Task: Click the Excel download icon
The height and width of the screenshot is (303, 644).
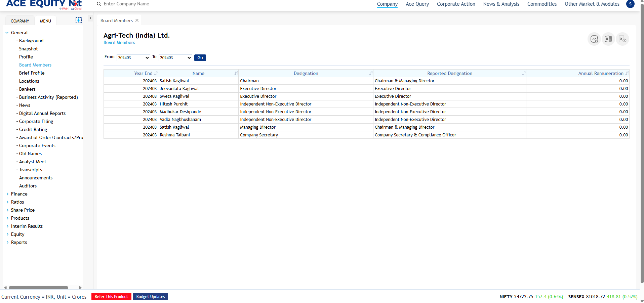Action: 622,39
